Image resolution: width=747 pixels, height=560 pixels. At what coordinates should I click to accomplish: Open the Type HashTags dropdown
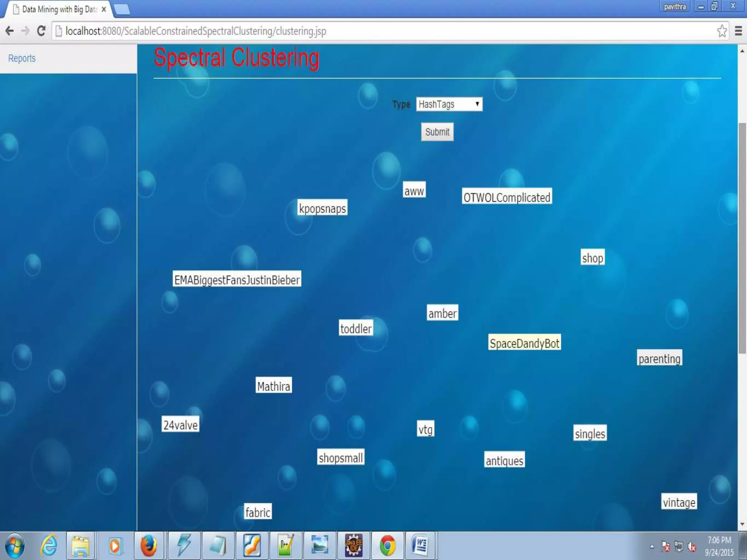449,104
